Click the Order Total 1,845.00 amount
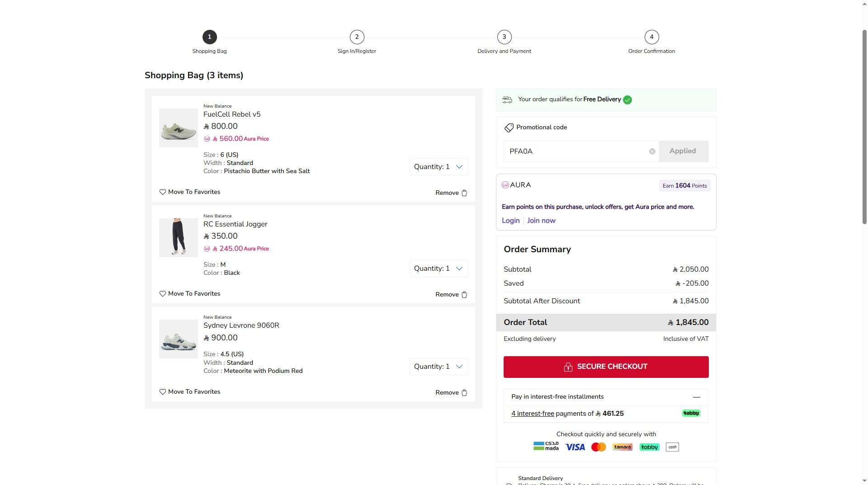868x485 pixels. tap(688, 323)
